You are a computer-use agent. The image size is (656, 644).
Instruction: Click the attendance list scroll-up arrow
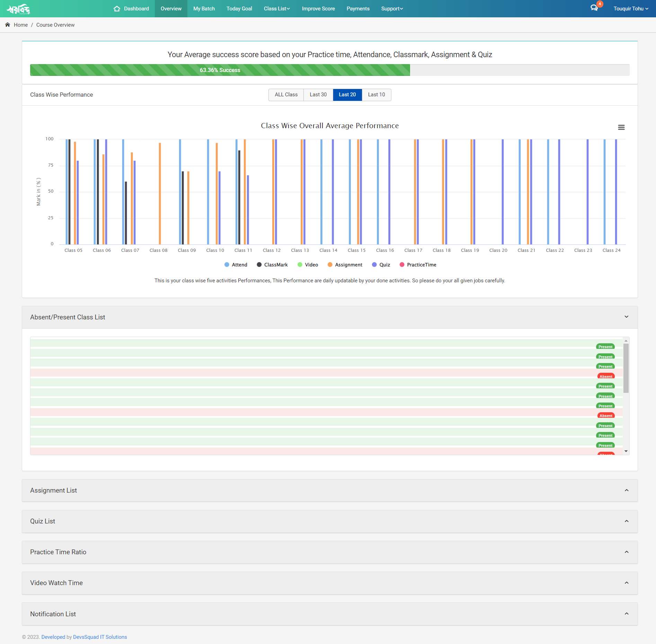pos(626,341)
